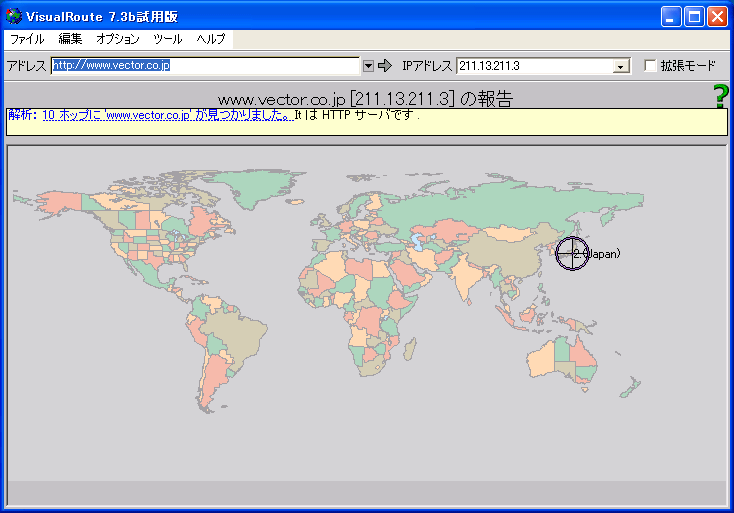Screen dimensions: 734x513
Task: Click the go arrow to start trace
Action: (x=385, y=66)
